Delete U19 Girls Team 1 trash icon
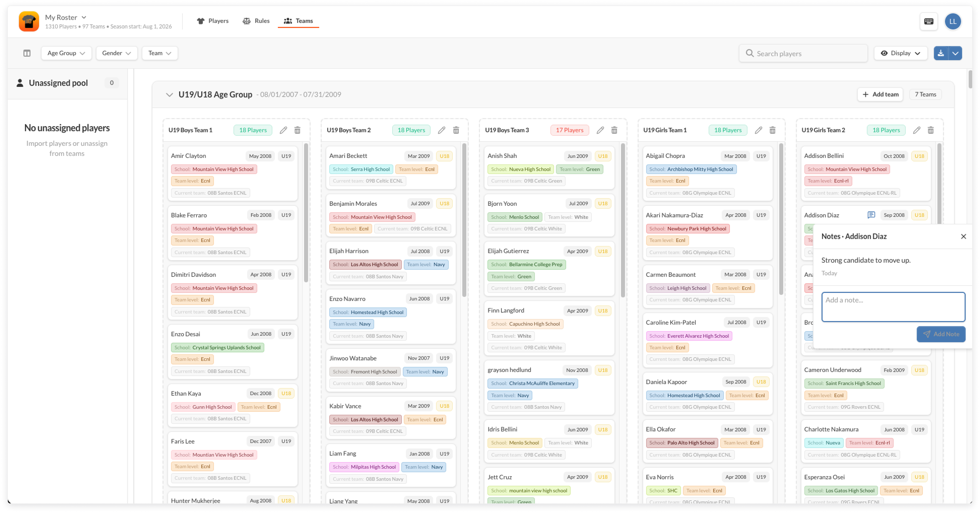 (773, 130)
